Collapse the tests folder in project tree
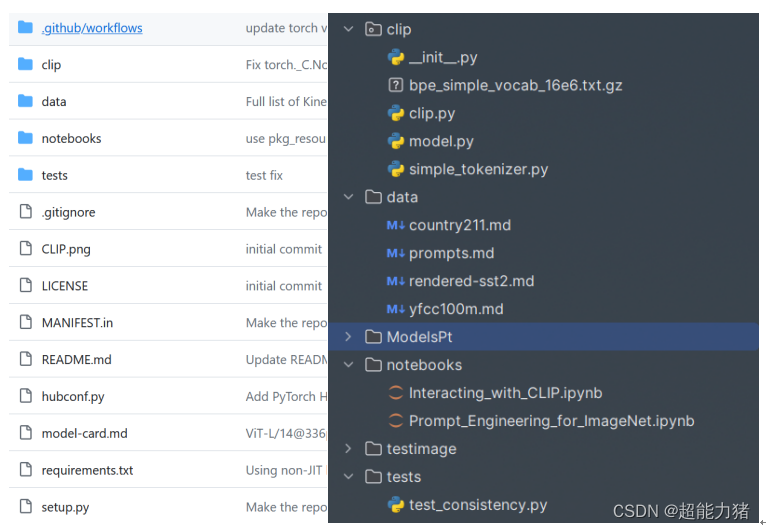766x530 pixels. [x=348, y=476]
